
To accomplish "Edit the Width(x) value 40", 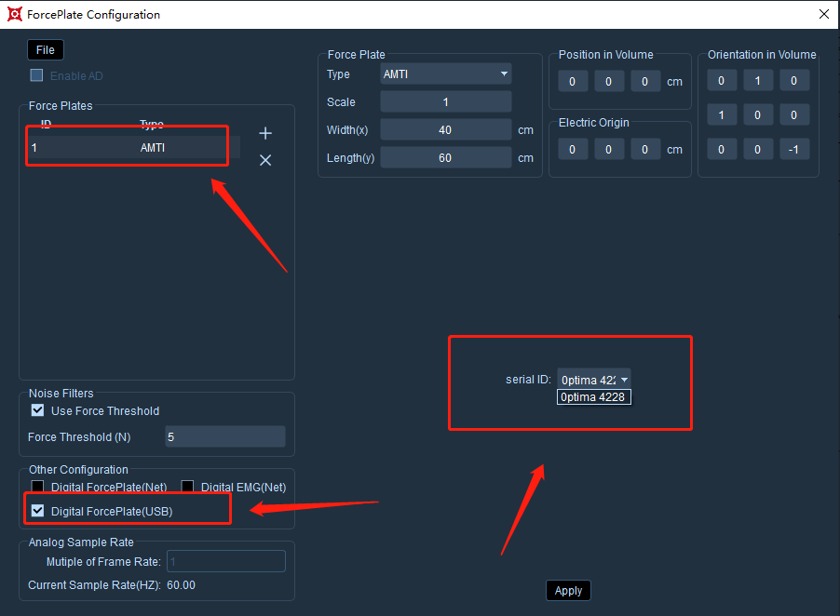I will click(446, 129).
